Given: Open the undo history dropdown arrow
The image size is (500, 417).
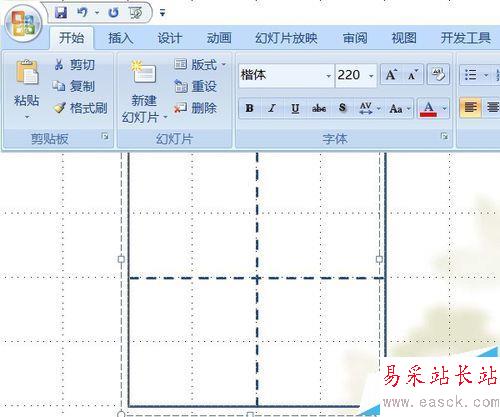Looking at the screenshot, I should click(97, 13).
